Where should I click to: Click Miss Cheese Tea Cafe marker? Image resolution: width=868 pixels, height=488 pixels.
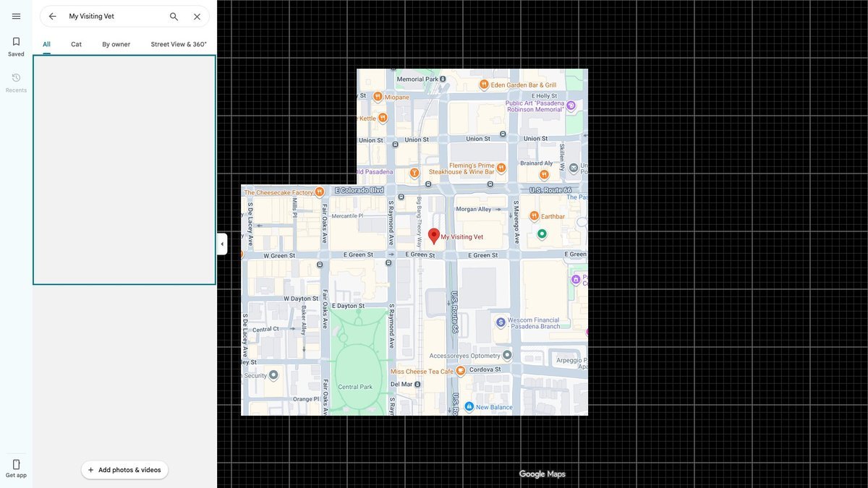point(460,371)
